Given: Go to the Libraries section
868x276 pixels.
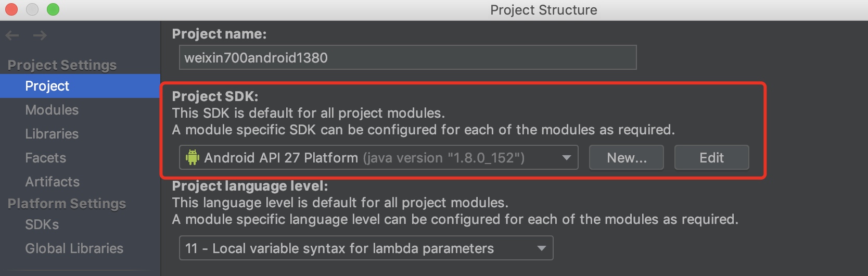Looking at the screenshot, I should point(52,134).
